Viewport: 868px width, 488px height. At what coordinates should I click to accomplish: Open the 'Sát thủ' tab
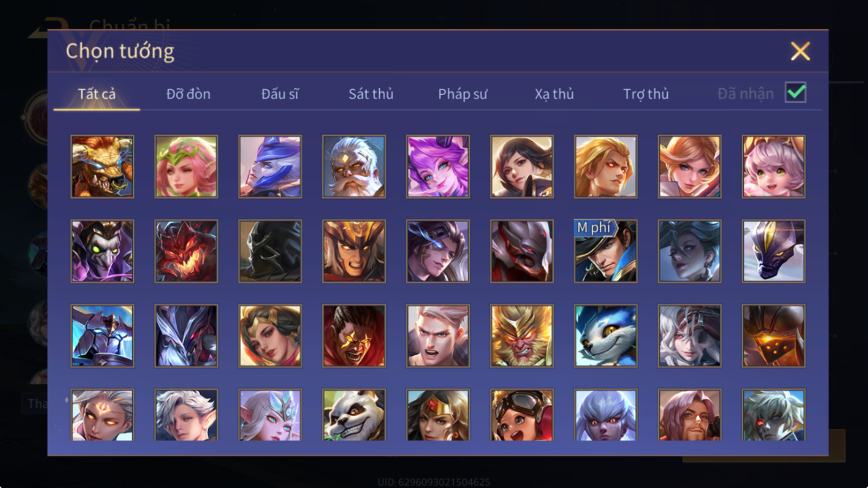point(371,94)
